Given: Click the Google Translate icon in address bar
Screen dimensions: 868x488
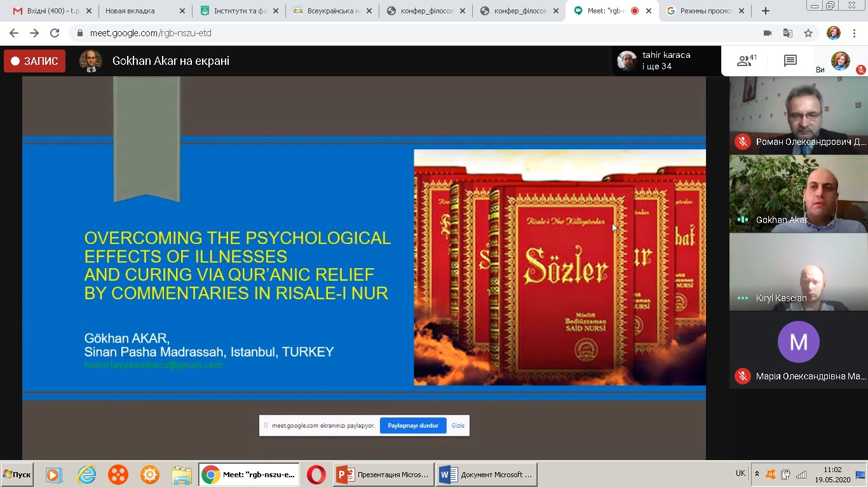Looking at the screenshot, I should click(x=788, y=33).
